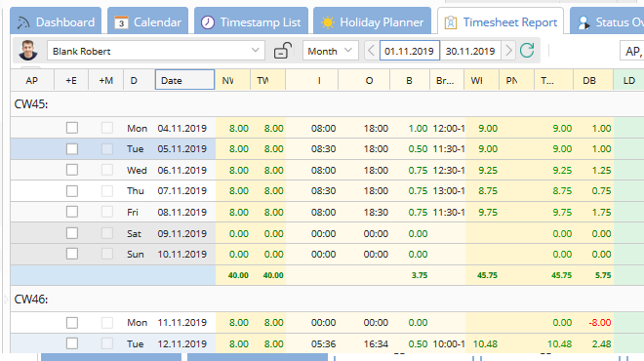
Task: Toggle +M box for Wed 06.11.2019
Action: click(107, 170)
